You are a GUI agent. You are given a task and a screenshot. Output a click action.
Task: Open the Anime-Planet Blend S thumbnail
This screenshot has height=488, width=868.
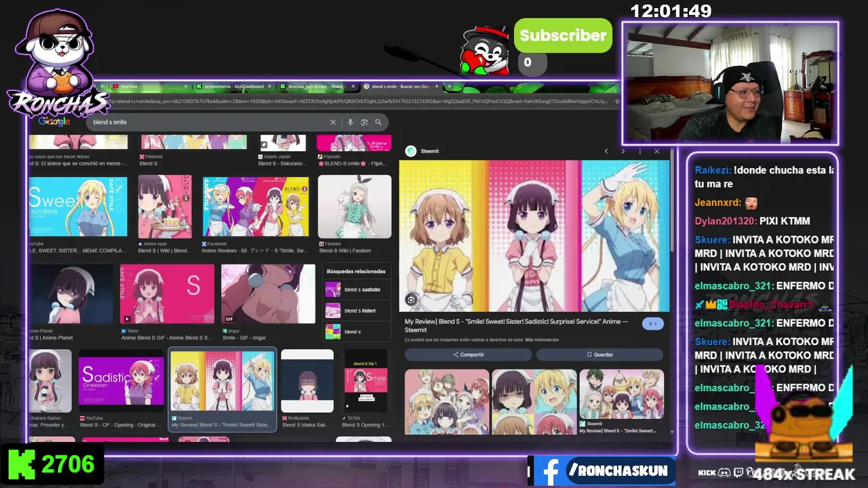(x=71, y=294)
